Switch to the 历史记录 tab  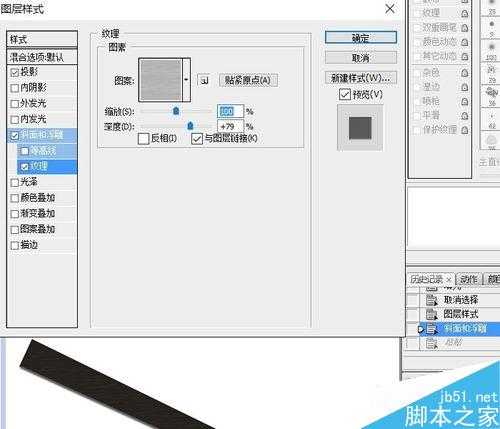[427, 279]
